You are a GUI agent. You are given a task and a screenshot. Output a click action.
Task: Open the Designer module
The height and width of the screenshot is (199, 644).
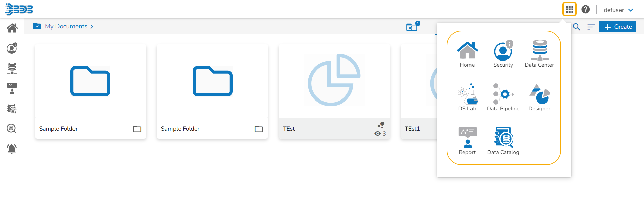point(539,97)
